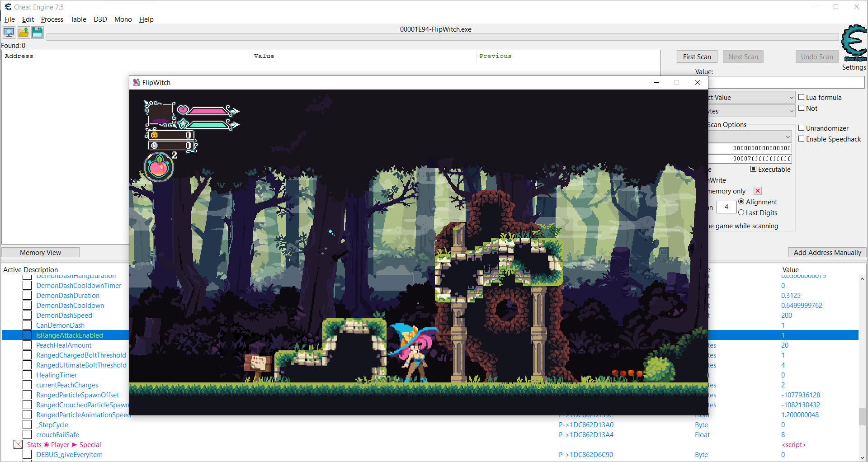
Task: Click the heart health bar icon
Action: [x=183, y=110]
